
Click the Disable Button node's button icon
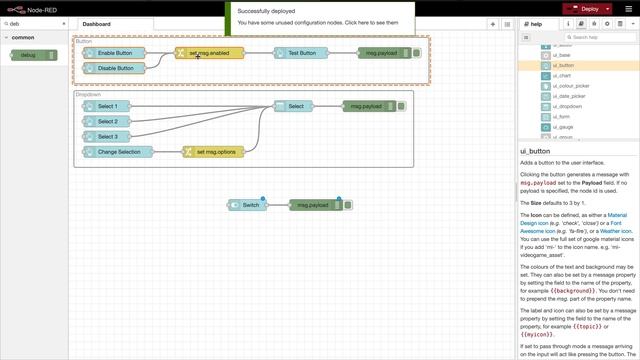coord(89,68)
